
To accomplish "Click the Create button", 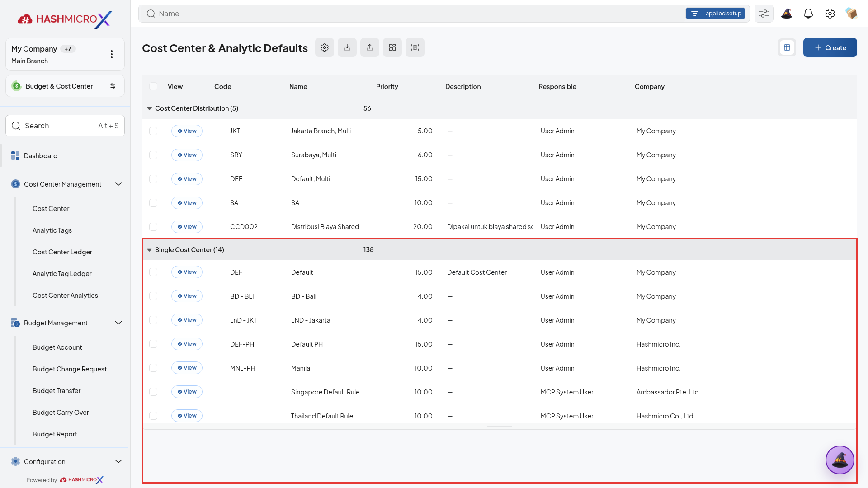I will click(x=830, y=47).
